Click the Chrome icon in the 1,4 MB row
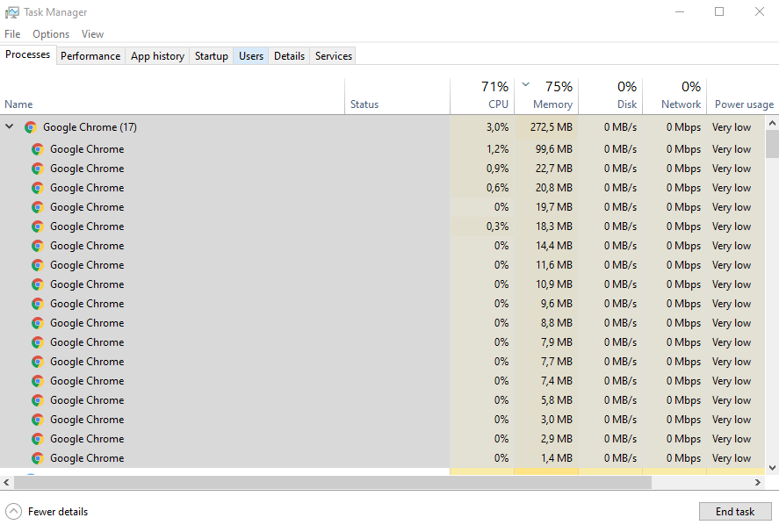The width and height of the screenshot is (779, 532). [38, 458]
